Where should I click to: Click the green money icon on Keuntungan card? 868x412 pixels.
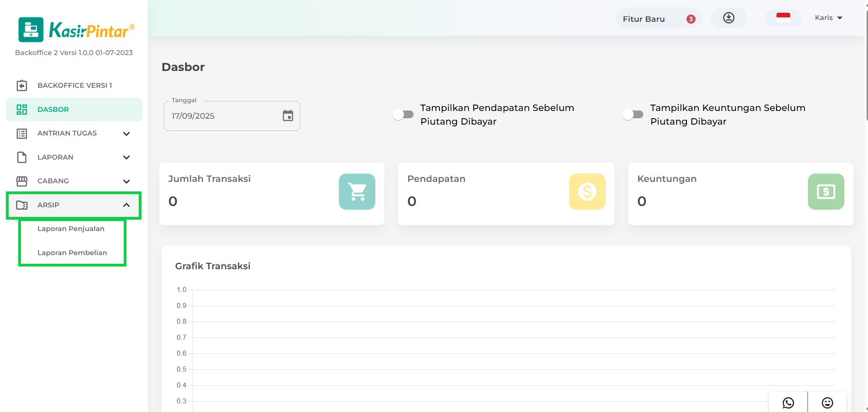tap(826, 191)
